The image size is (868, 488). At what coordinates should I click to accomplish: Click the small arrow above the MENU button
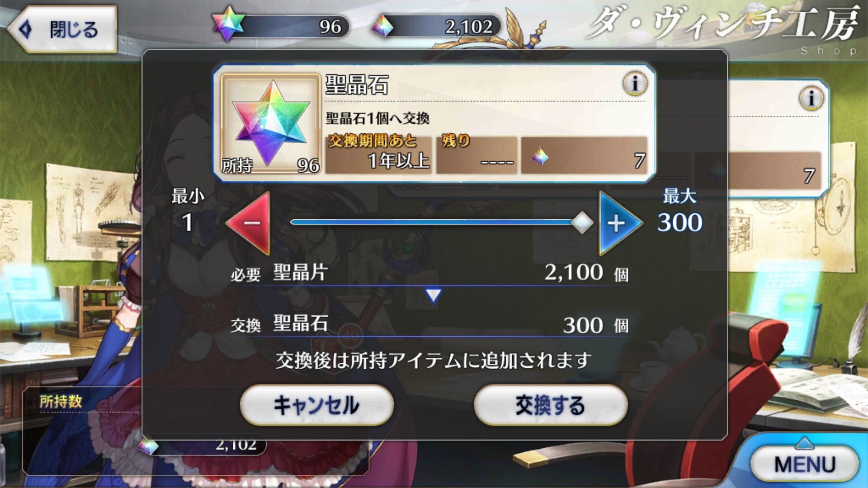coord(805,442)
